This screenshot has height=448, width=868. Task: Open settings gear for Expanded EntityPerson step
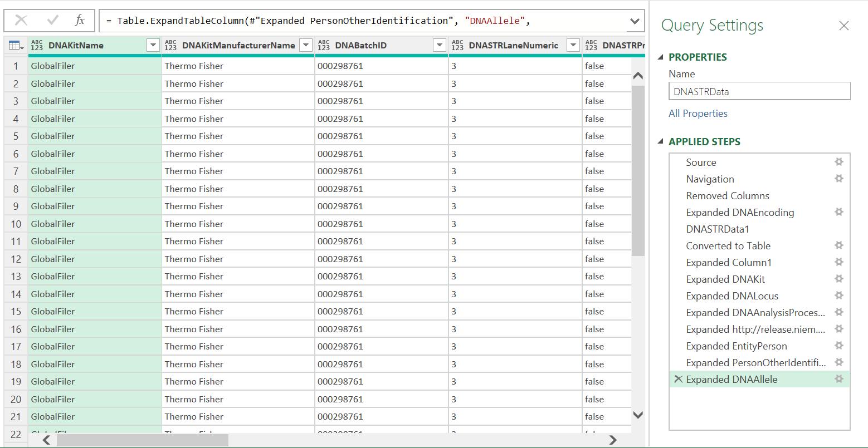coord(838,346)
